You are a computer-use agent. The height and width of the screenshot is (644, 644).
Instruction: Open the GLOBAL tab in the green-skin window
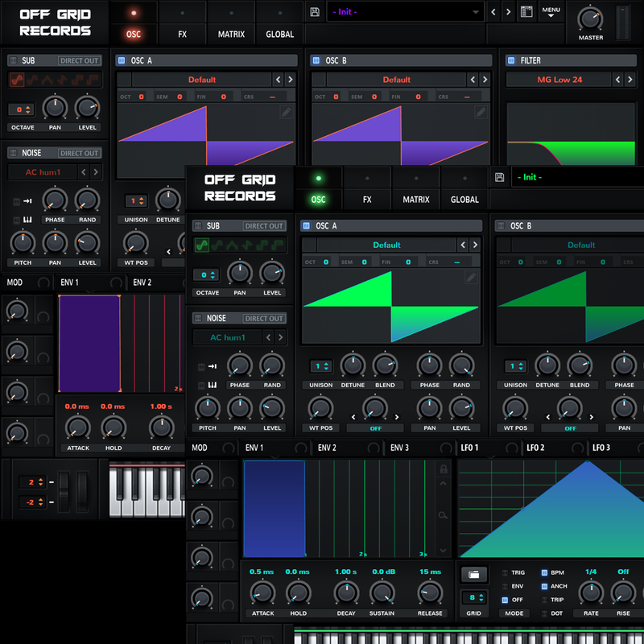point(464,200)
